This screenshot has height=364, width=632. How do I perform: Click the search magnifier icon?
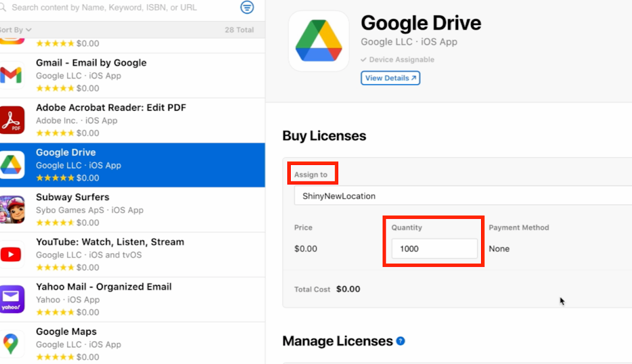3,7
